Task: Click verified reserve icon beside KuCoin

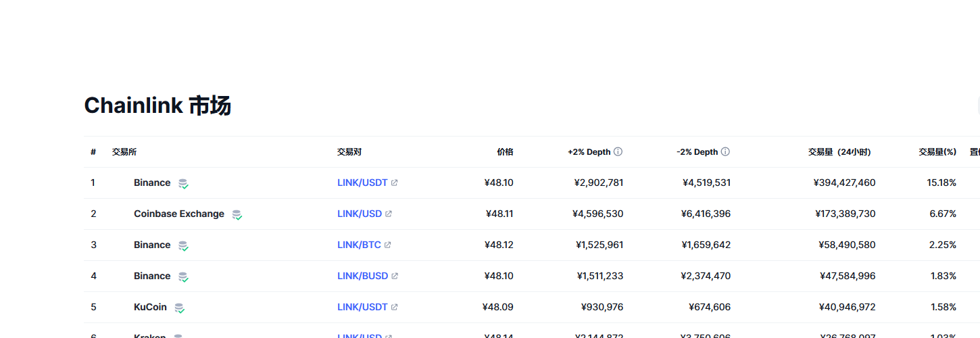Action: tap(179, 308)
